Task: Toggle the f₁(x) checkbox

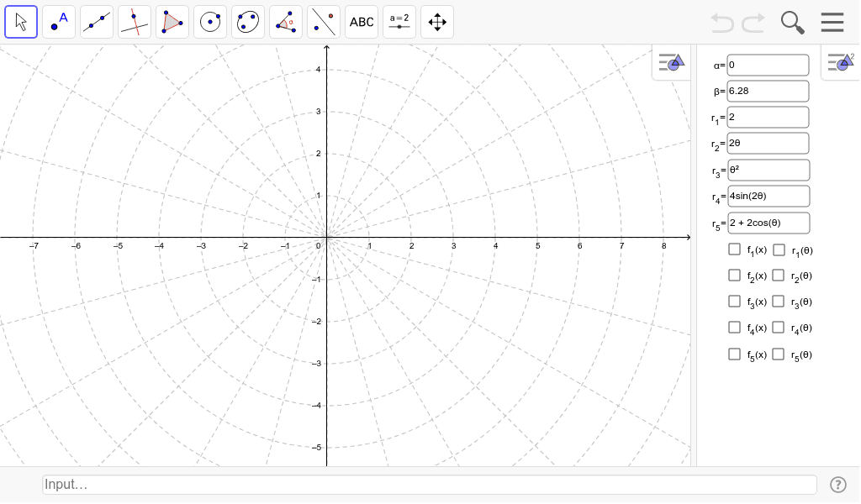Action: tap(734, 249)
